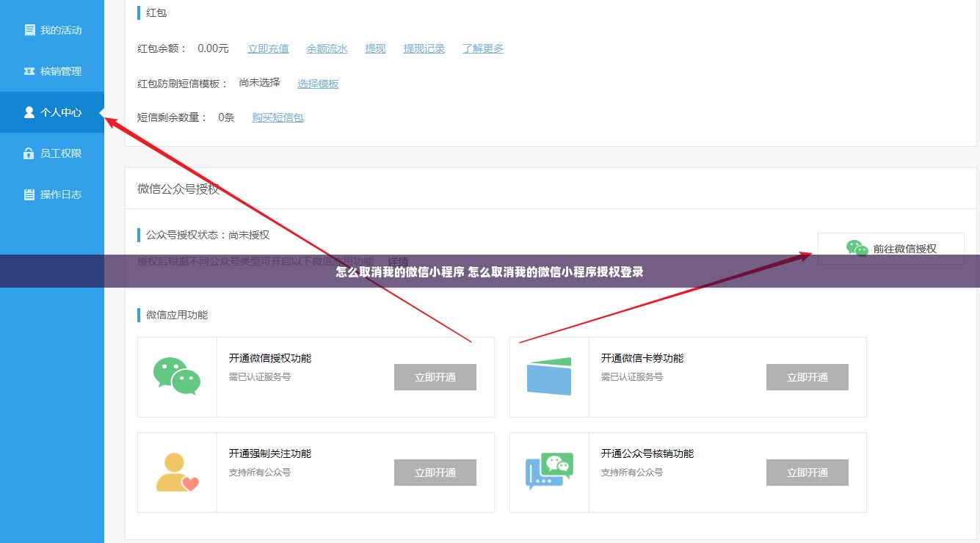Screen dimensions: 980x543
Task: Click the 立即充值 link
Action: click(268, 48)
